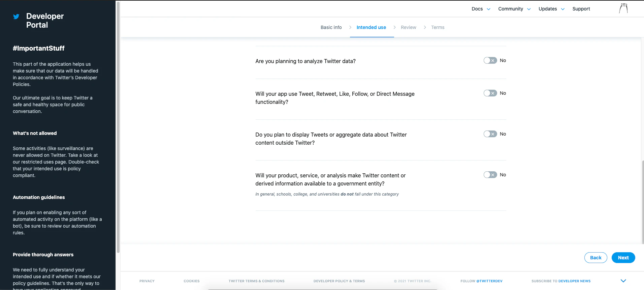The image size is (644, 290).
Task: Open the Cookies footer link
Action: click(x=192, y=281)
